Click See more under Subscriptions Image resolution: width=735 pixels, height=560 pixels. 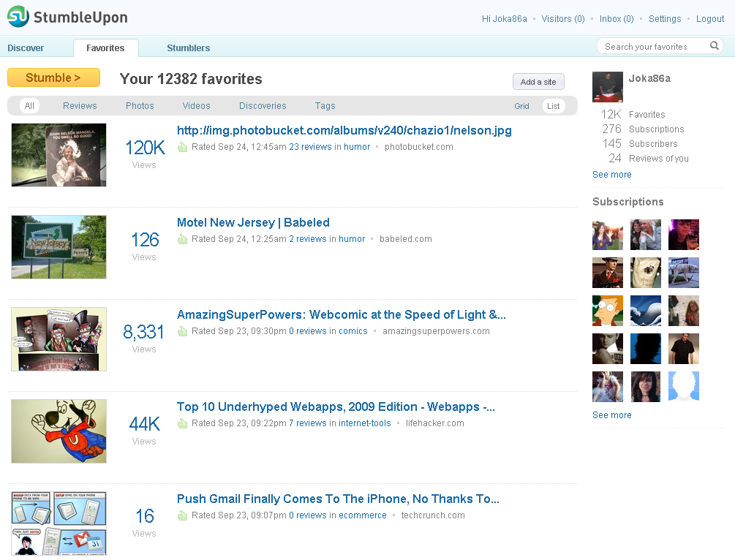[x=611, y=415]
